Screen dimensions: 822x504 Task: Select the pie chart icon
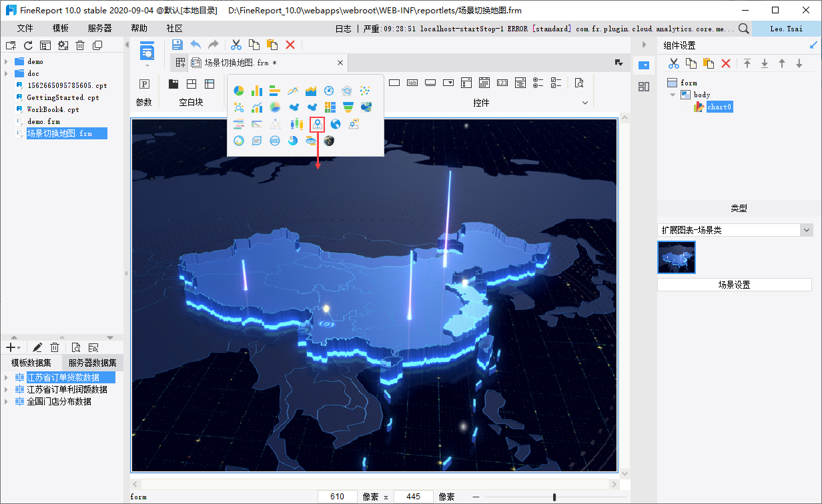coord(238,91)
